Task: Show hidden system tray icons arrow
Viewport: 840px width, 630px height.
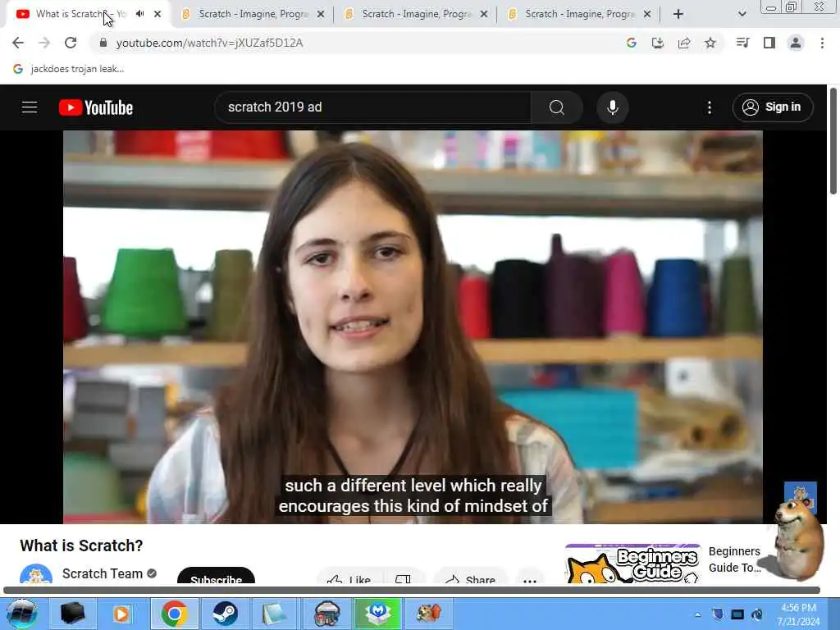Action: click(697, 614)
